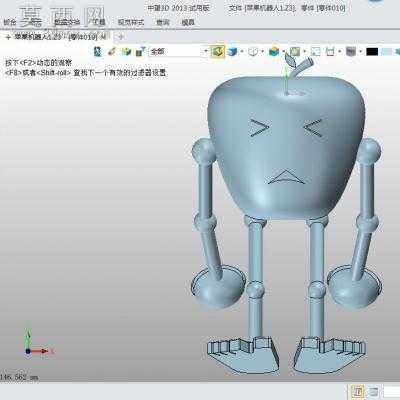
Task: Click the apple robot body in viewport
Action: click(x=286, y=147)
